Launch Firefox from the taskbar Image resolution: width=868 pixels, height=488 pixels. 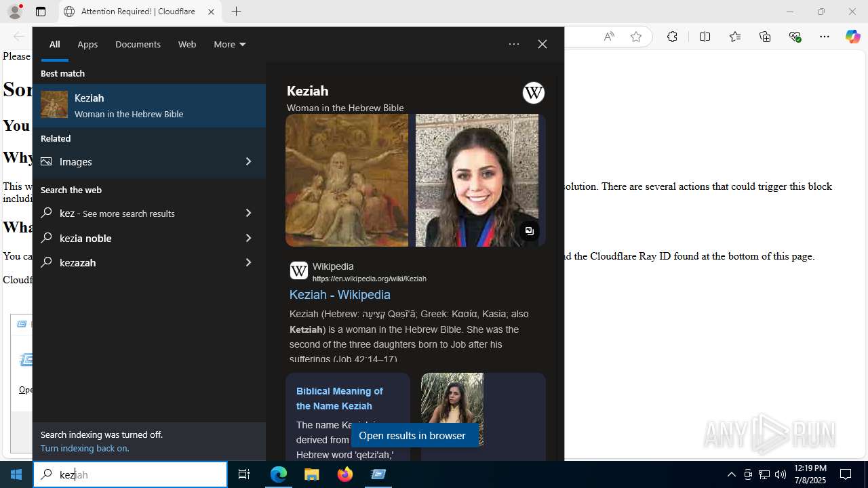pos(345,474)
